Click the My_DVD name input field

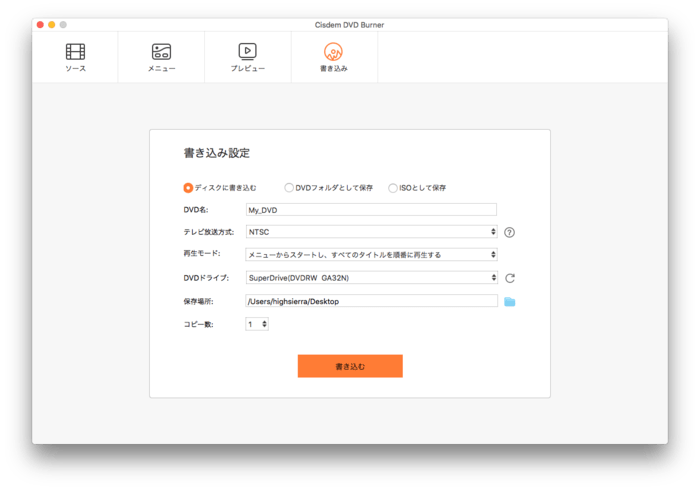coord(371,210)
